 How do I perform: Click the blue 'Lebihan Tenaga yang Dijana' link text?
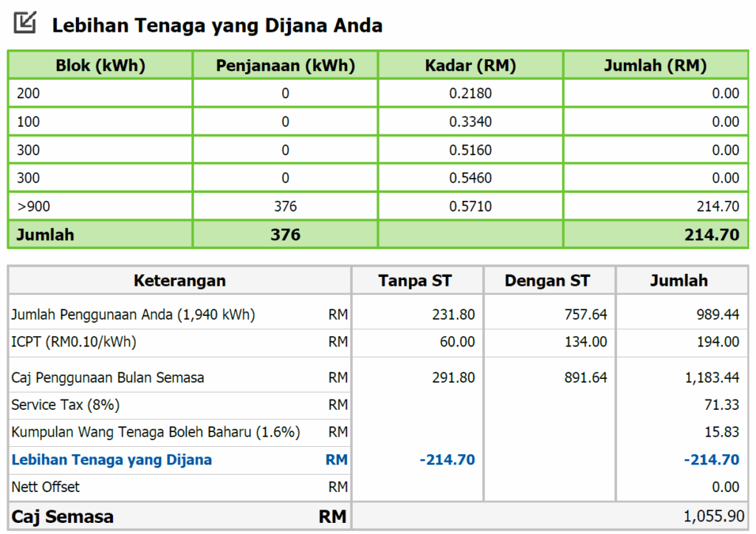(x=111, y=459)
